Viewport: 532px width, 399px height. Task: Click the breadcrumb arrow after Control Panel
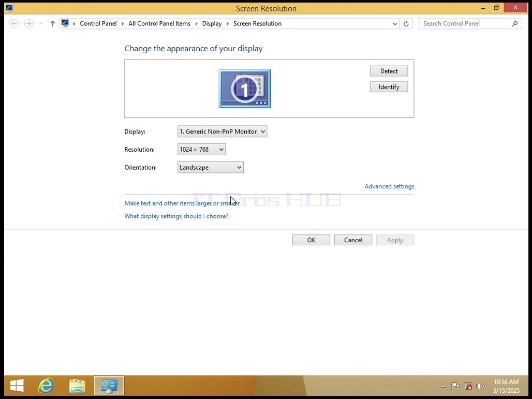tap(123, 24)
